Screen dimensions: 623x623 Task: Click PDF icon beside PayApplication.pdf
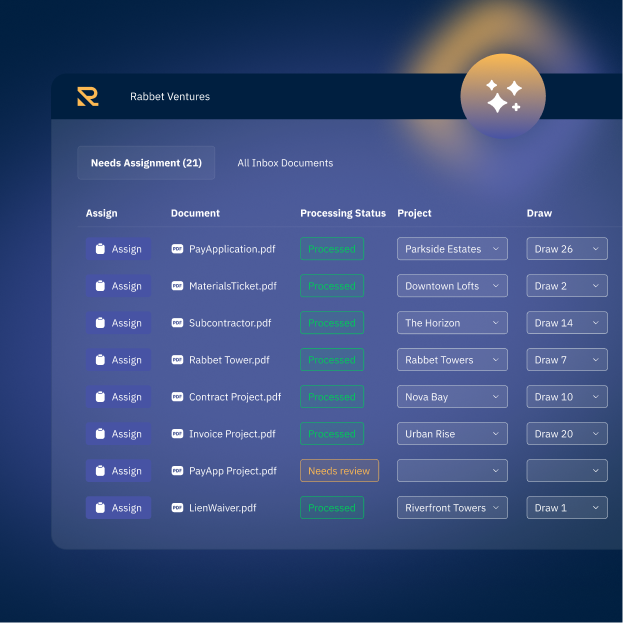177,249
